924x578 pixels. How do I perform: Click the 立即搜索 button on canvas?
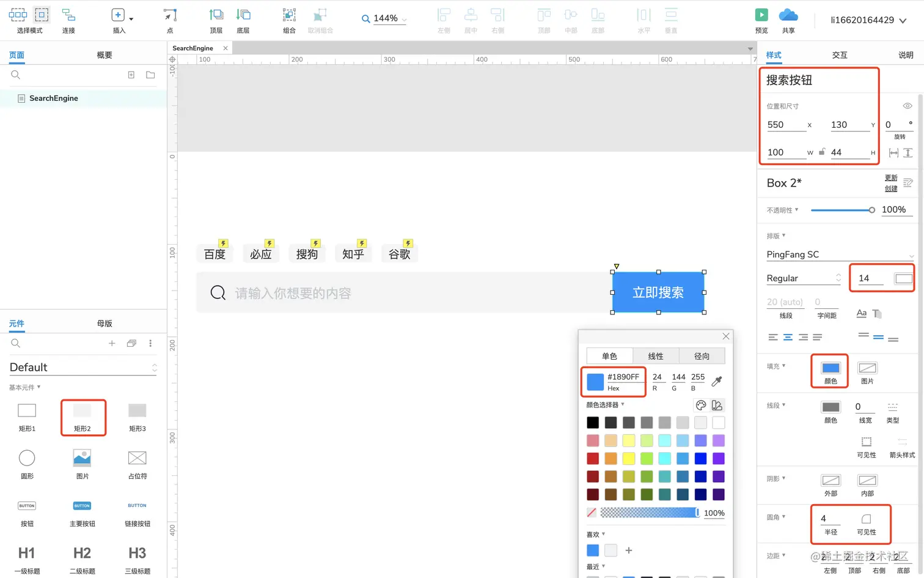(x=658, y=292)
